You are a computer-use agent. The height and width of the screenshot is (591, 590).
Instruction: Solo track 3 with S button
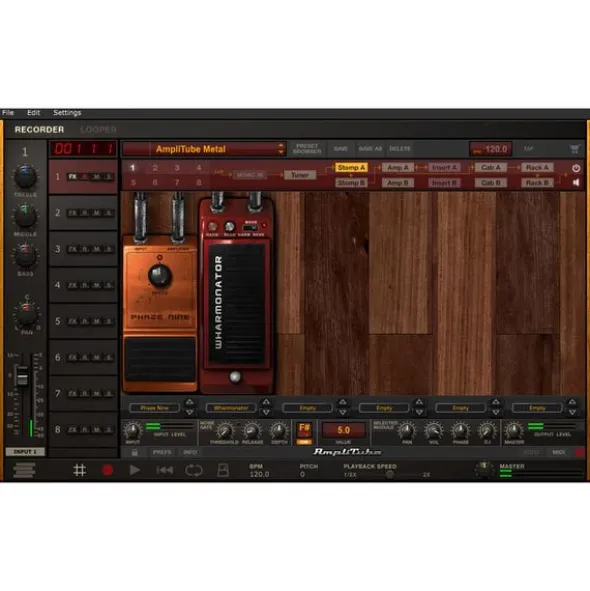point(109,249)
